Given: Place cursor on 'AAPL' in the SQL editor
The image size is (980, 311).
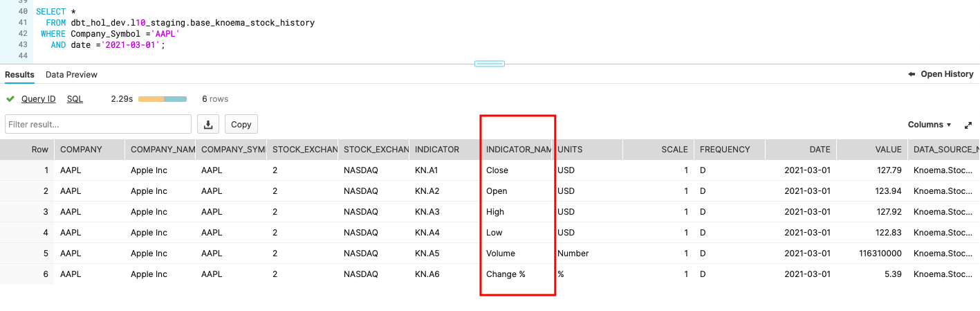Looking at the screenshot, I should coord(167,33).
